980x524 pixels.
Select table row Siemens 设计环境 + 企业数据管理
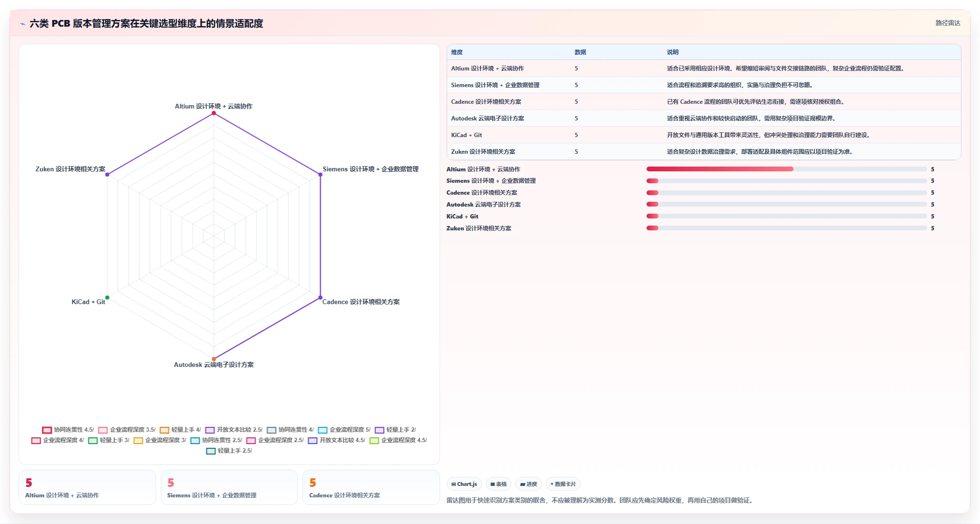[x=704, y=85]
